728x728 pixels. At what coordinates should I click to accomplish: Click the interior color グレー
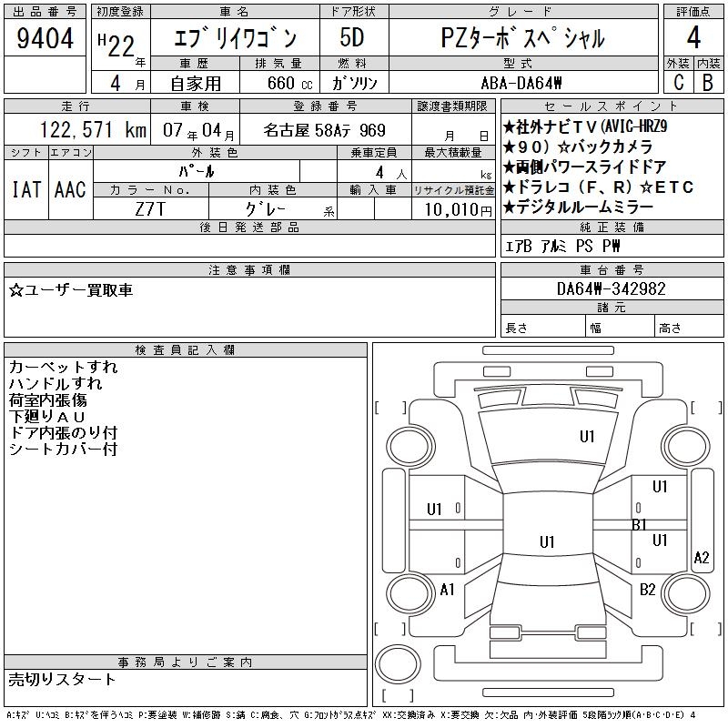(x=266, y=209)
